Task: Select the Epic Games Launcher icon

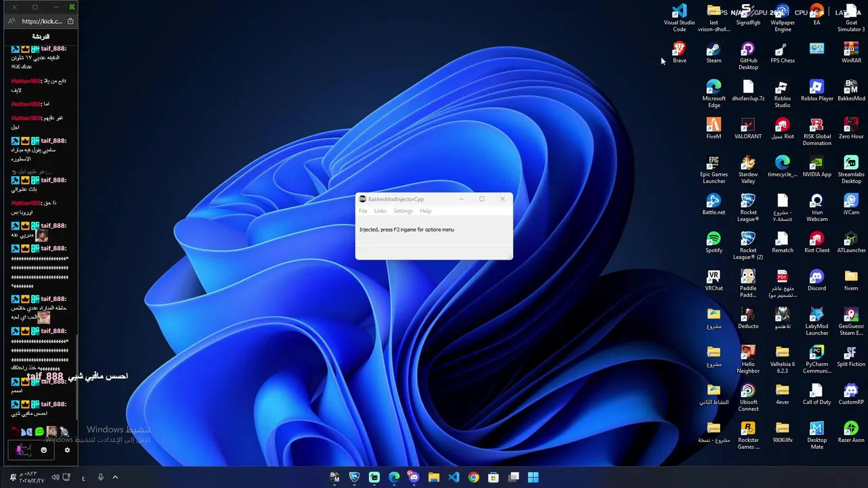Action: pyautogui.click(x=714, y=169)
